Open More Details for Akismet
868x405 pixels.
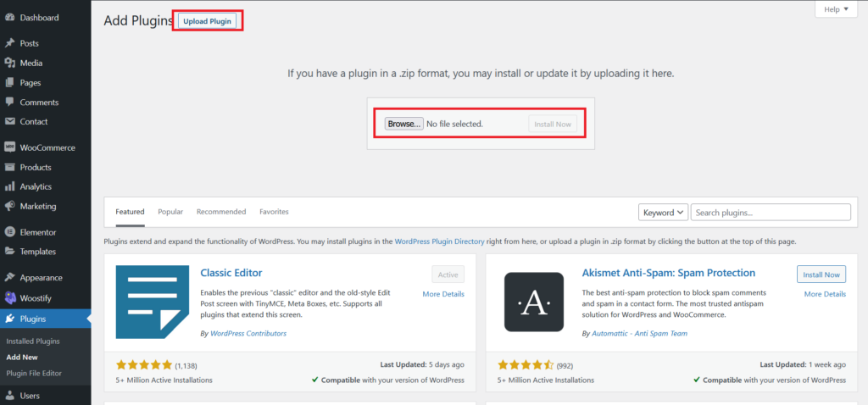pyautogui.click(x=825, y=294)
